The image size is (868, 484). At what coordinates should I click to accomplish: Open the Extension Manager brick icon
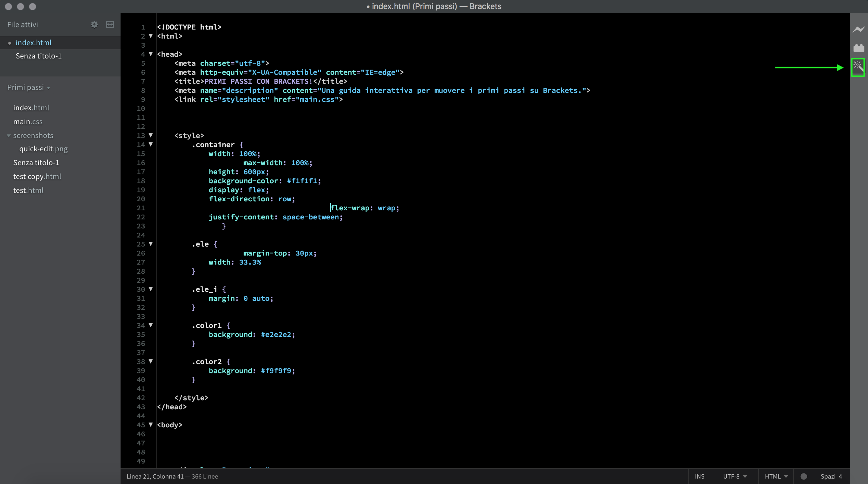click(x=859, y=48)
